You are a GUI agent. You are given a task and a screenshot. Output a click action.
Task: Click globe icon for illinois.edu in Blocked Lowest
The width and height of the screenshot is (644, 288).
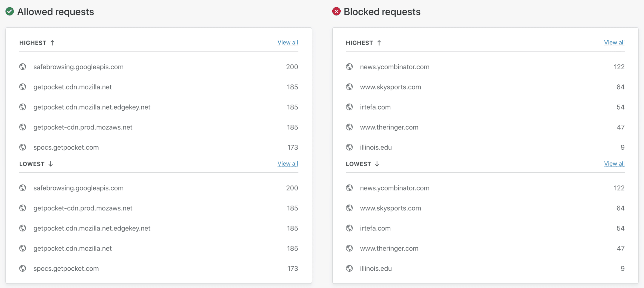[x=349, y=268]
